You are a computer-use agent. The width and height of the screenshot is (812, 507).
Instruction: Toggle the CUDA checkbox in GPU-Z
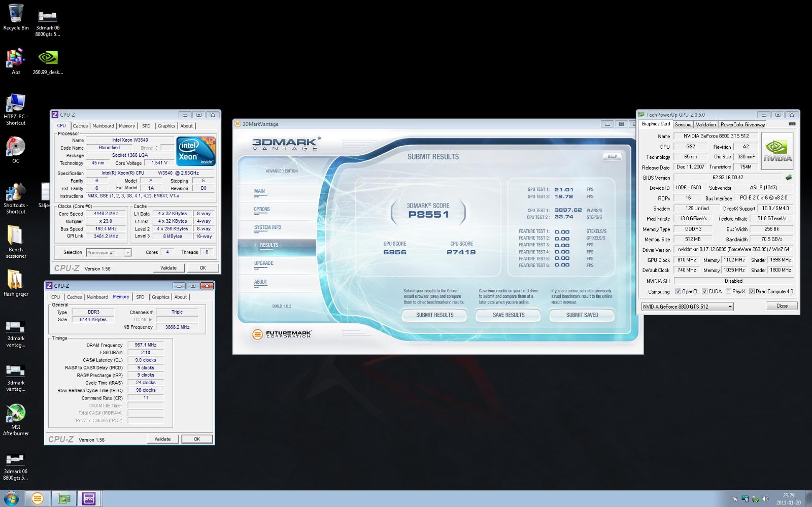(x=704, y=291)
